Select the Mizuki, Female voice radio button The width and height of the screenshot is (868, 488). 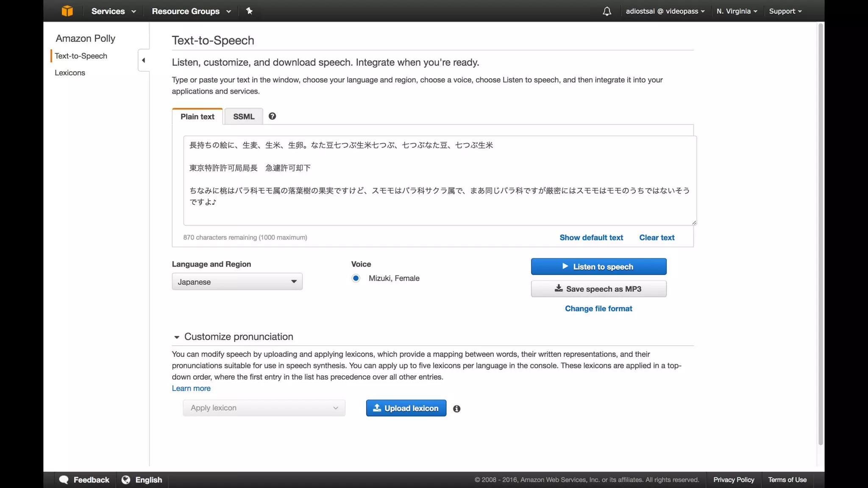(x=356, y=278)
